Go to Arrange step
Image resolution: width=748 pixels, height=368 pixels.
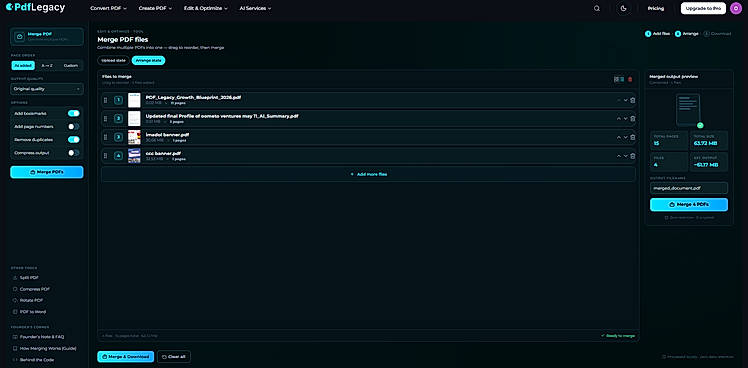click(x=687, y=34)
